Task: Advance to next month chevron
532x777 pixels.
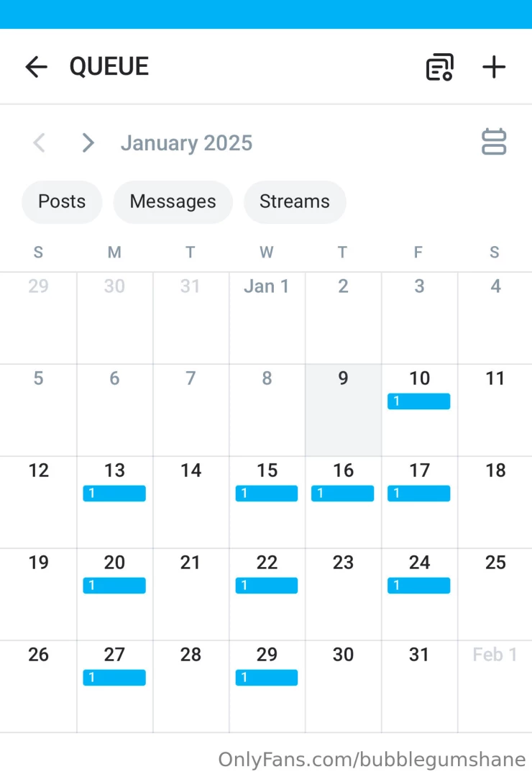Action: [x=88, y=142]
